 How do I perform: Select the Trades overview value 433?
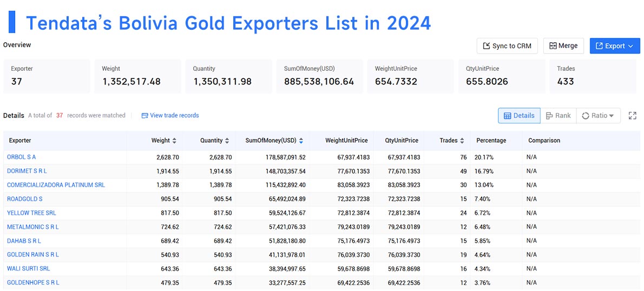[566, 81]
